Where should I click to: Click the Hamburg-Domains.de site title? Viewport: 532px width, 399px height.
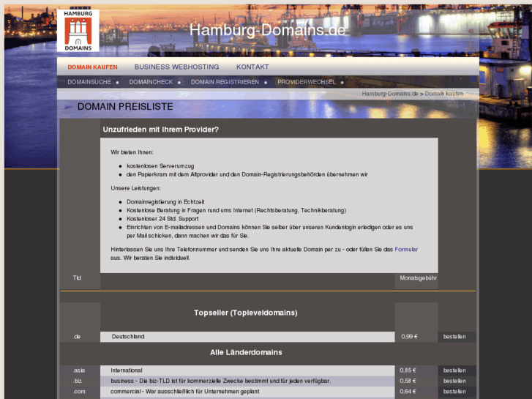point(267,30)
